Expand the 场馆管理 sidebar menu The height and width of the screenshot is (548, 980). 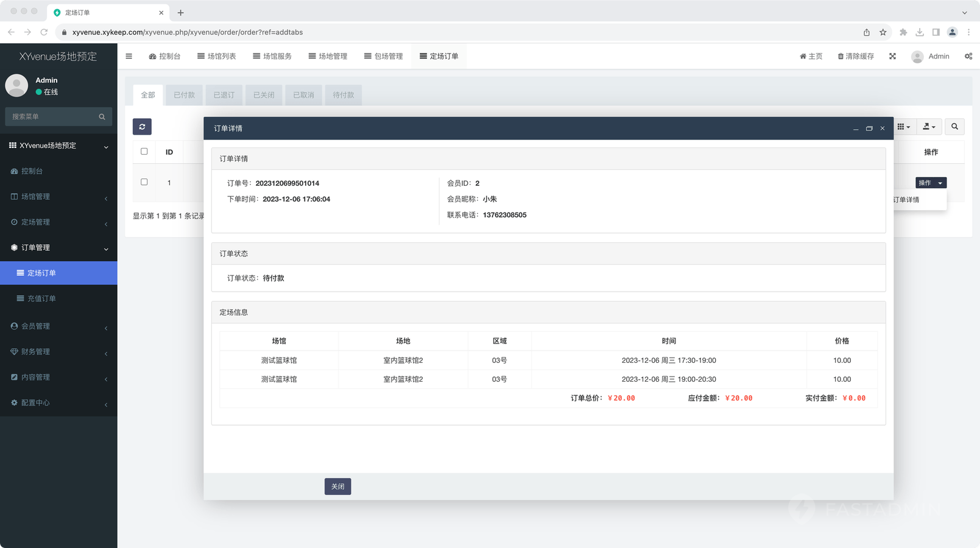coord(58,197)
